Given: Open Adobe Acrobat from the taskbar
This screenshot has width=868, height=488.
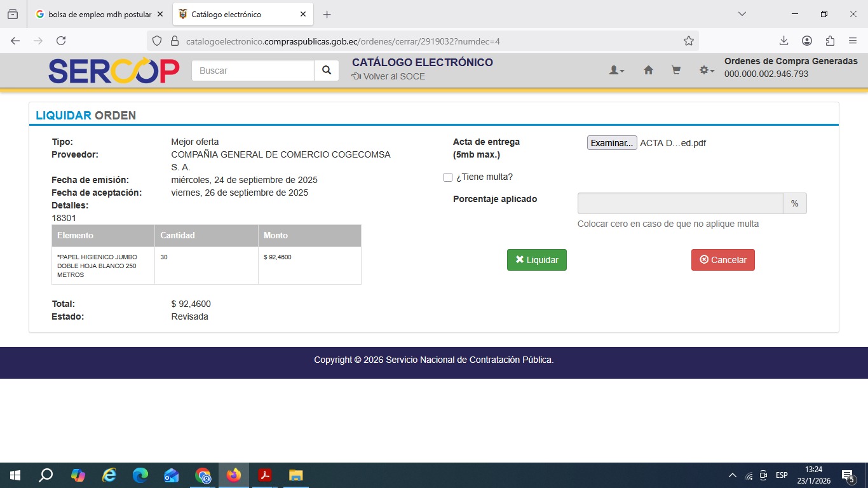Looking at the screenshot, I should coord(264,475).
